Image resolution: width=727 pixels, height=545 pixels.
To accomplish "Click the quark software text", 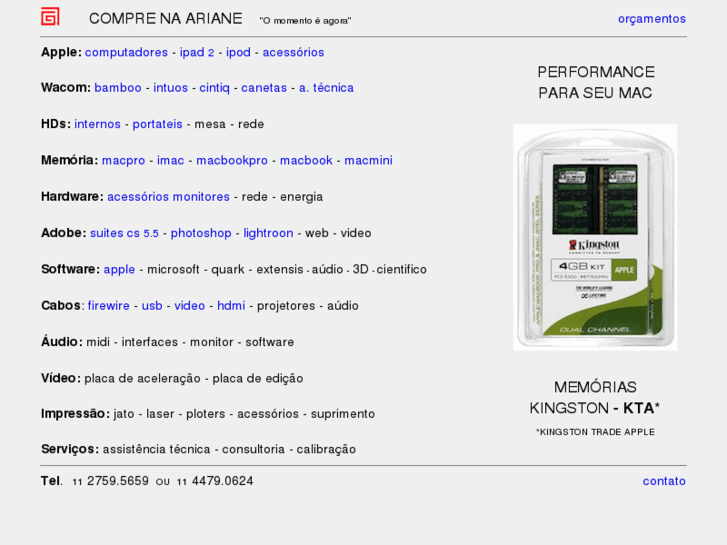I will coord(228,269).
